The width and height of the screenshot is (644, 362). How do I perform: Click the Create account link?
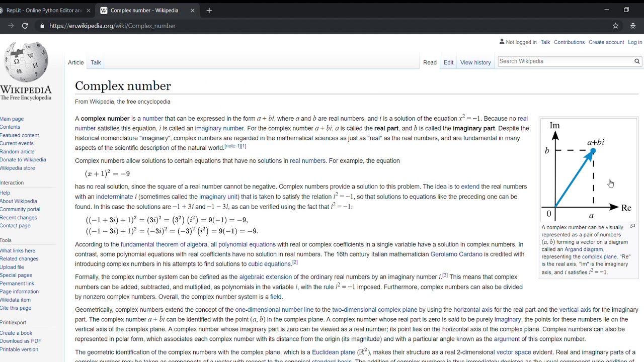(606, 42)
